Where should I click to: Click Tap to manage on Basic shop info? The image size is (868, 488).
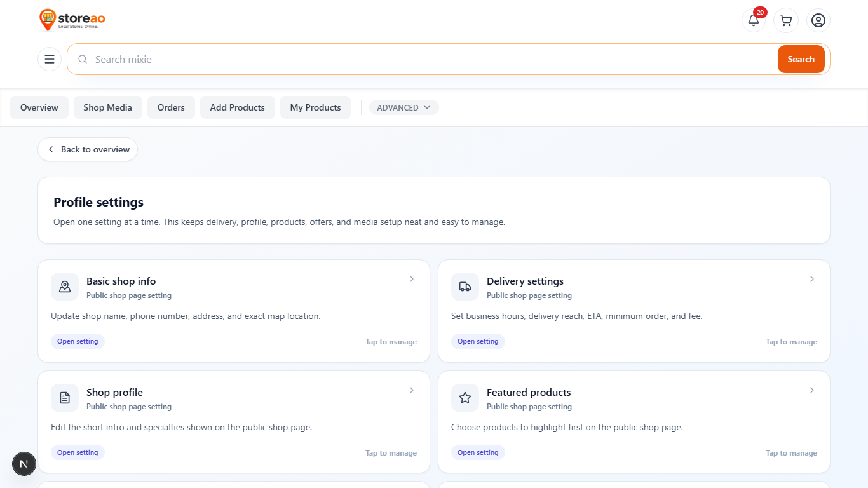(391, 342)
